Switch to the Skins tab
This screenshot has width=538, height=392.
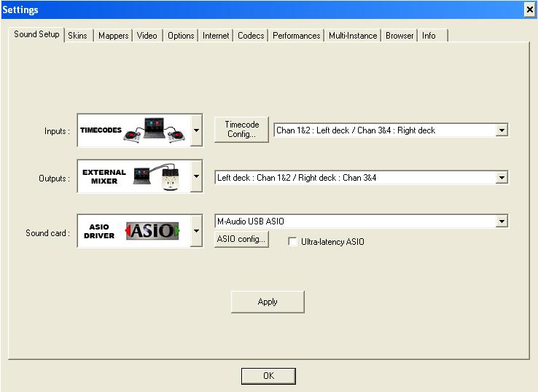click(77, 36)
